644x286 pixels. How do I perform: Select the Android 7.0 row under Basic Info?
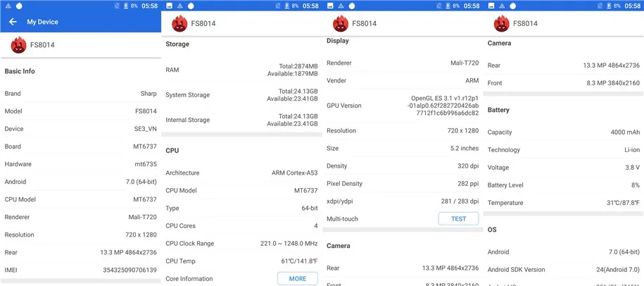[x=80, y=182]
